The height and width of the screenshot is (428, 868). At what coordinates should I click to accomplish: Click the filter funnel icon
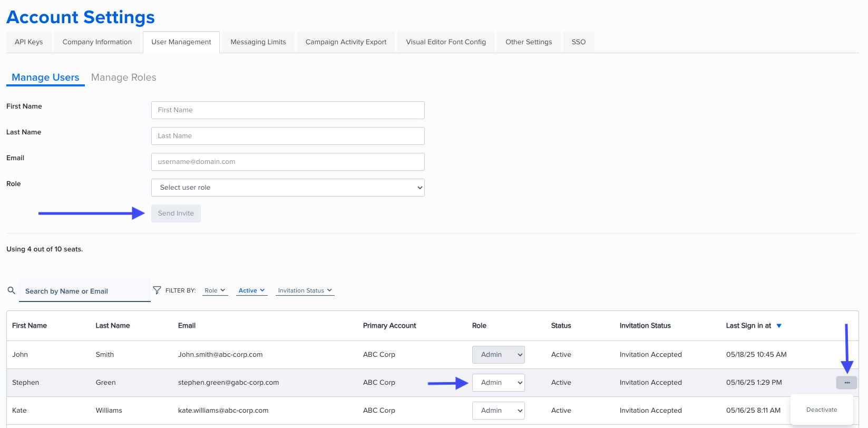157,290
